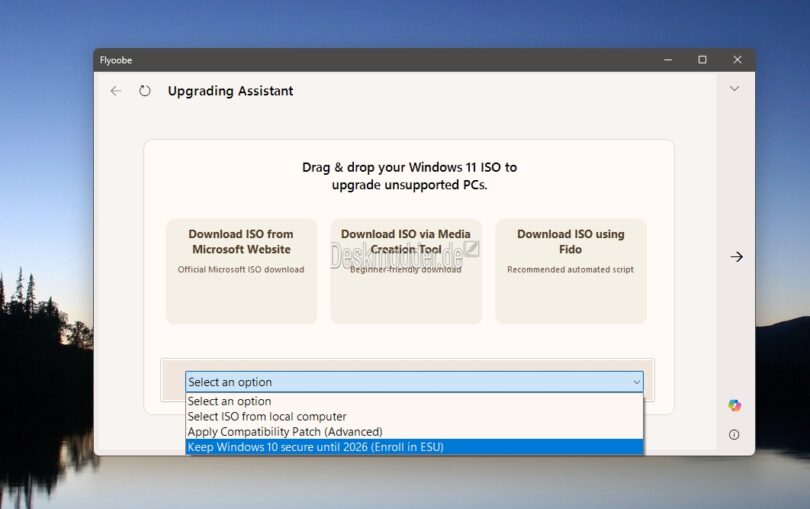The width and height of the screenshot is (810, 509).
Task: Close the Flyoobe window
Action: tap(737, 60)
